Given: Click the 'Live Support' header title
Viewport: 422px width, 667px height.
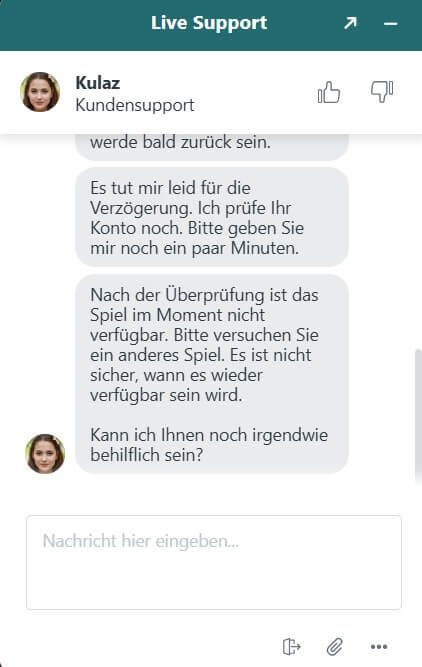Looking at the screenshot, I should (x=209, y=23).
